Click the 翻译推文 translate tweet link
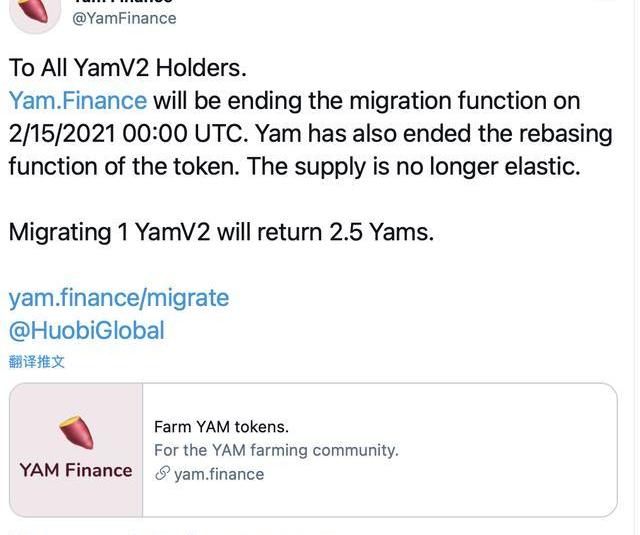The height and width of the screenshot is (535, 640). [37, 362]
